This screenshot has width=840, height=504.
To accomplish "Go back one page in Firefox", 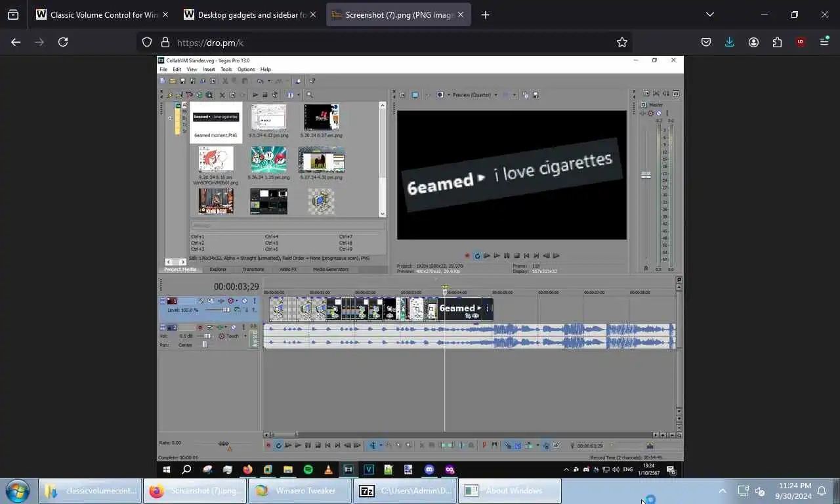I will pyautogui.click(x=16, y=42).
